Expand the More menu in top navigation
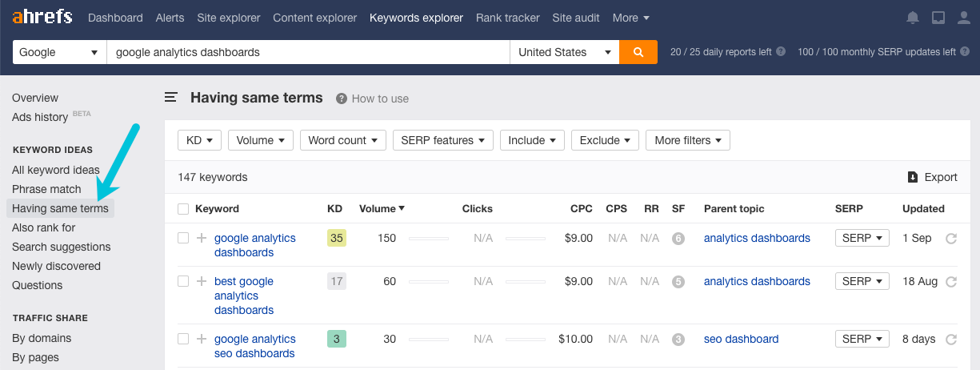 click(x=631, y=18)
